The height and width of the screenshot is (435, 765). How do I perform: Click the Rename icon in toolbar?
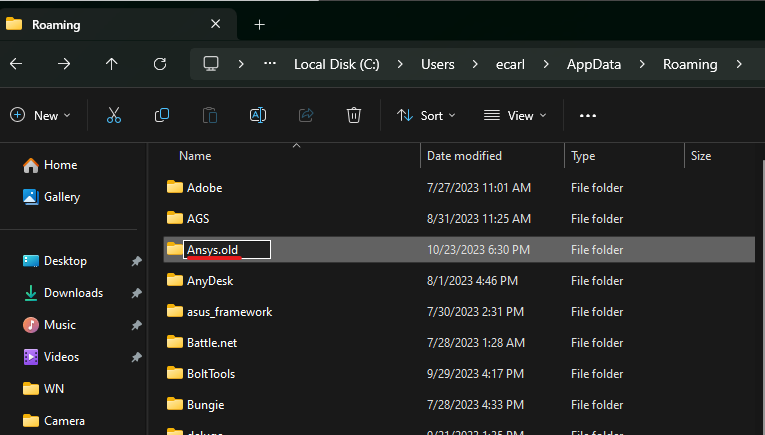(257, 115)
